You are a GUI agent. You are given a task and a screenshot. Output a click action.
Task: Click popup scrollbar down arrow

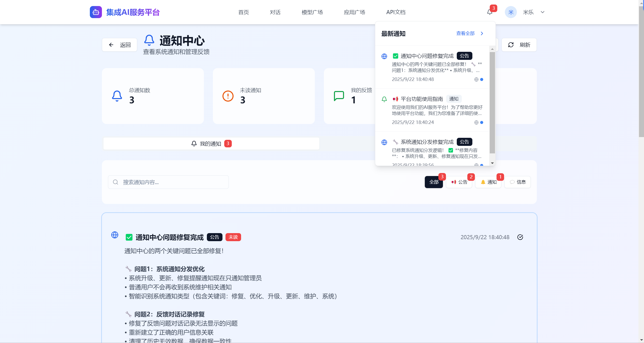[492, 163]
